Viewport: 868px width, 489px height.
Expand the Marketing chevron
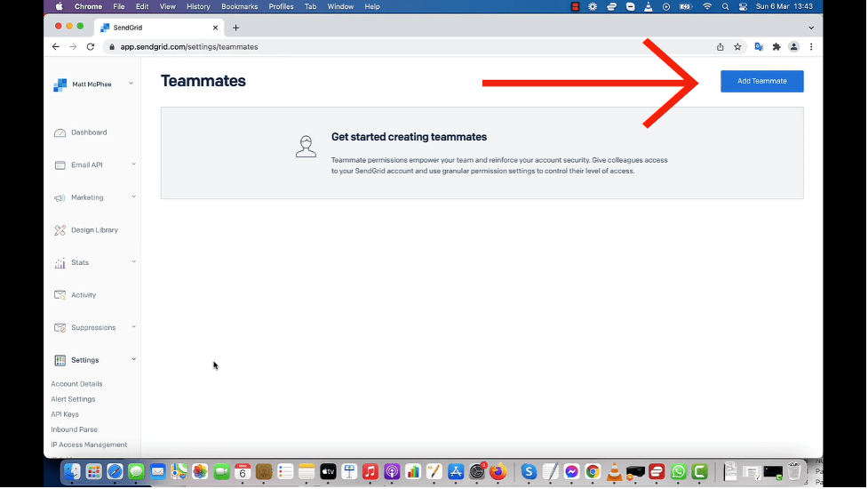point(134,197)
